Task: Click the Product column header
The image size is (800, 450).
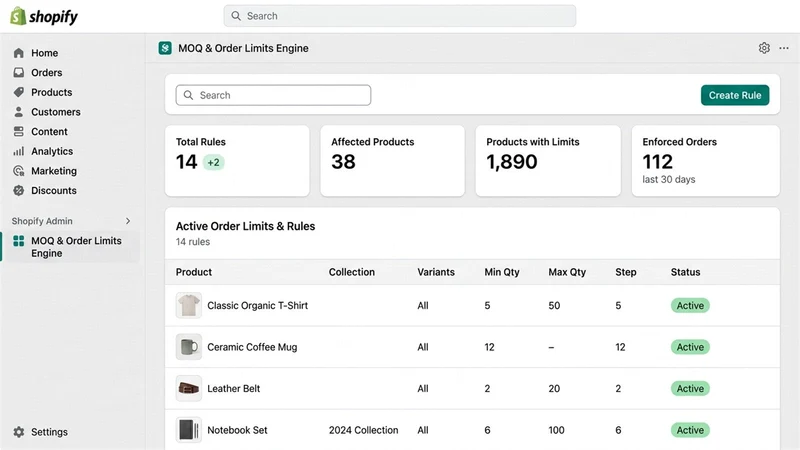Action: [194, 272]
